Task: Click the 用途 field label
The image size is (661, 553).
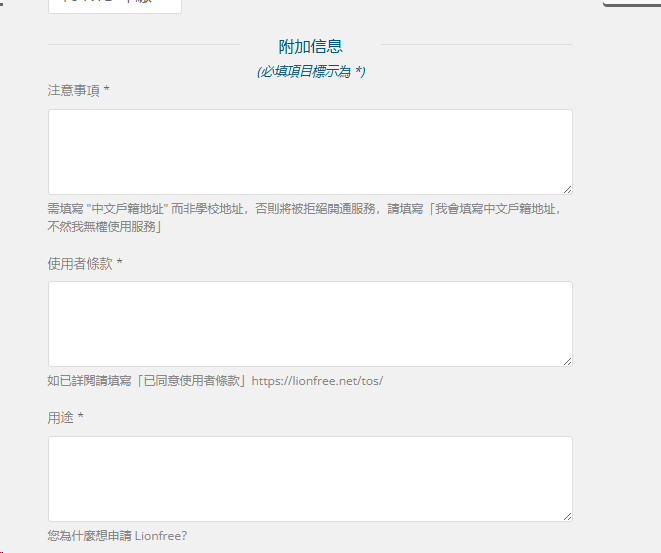Action: point(60,417)
